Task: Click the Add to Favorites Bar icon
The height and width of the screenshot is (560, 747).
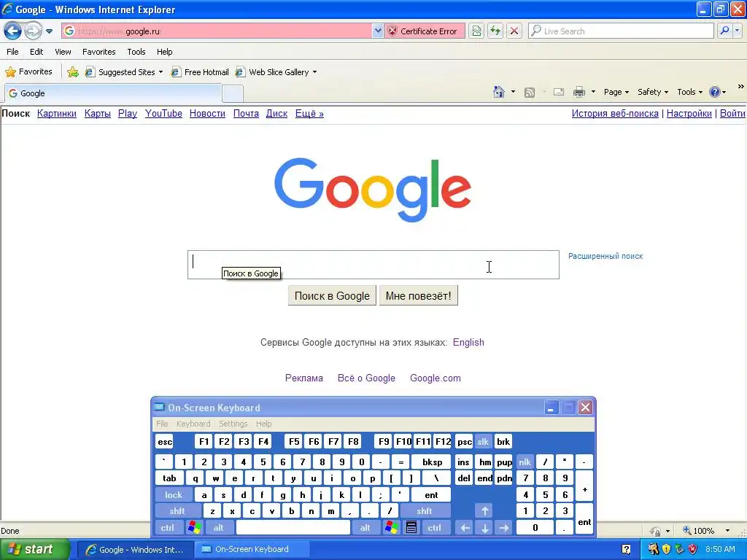Action: click(x=73, y=72)
